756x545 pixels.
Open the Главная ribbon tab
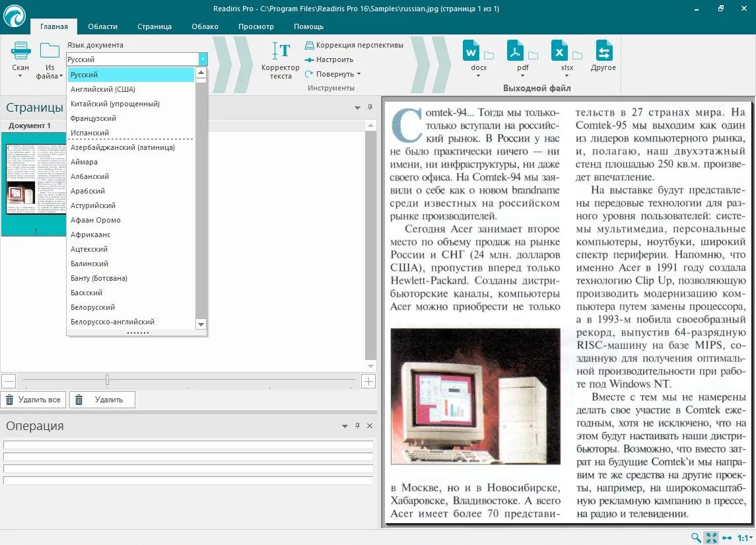point(54,26)
